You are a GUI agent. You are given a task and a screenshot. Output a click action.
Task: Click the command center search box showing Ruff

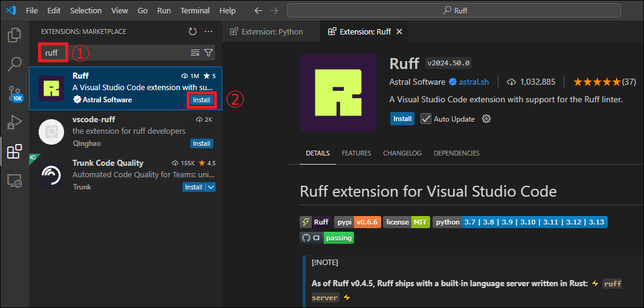454,11
